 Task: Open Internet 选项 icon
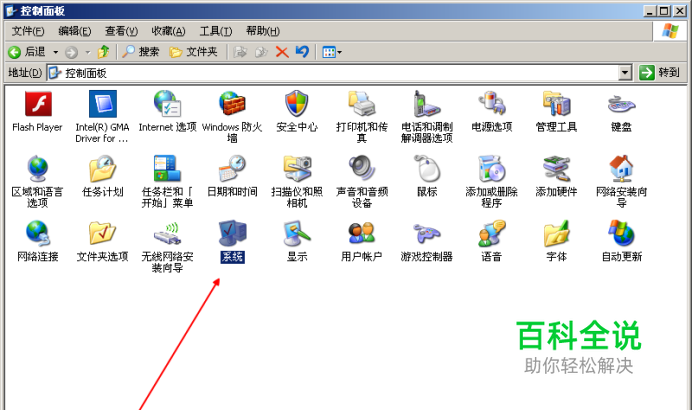point(167,104)
